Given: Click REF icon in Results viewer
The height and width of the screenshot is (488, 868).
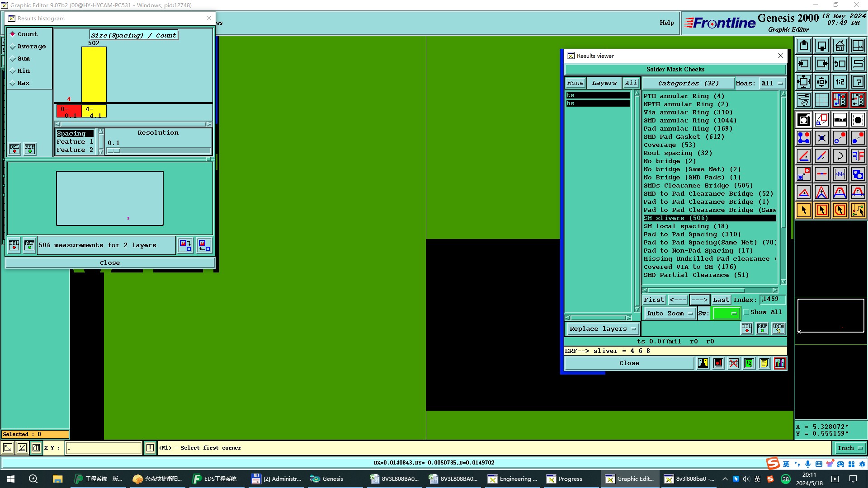Looking at the screenshot, I should click(x=762, y=328).
